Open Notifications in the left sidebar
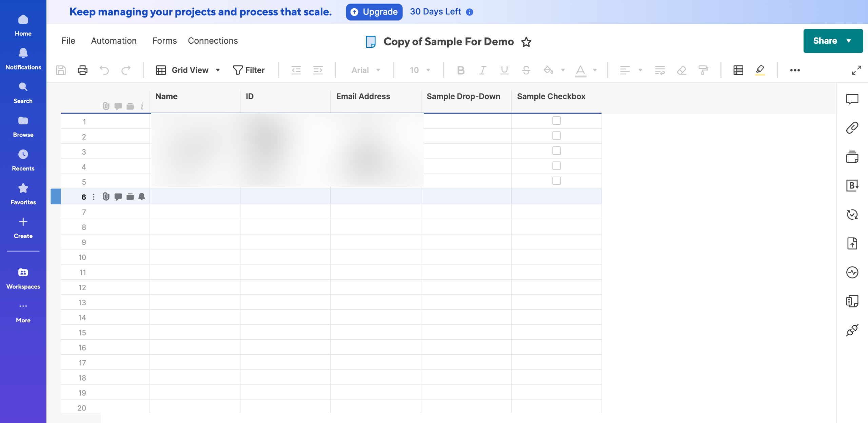The width and height of the screenshot is (868, 423). click(23, 59)
